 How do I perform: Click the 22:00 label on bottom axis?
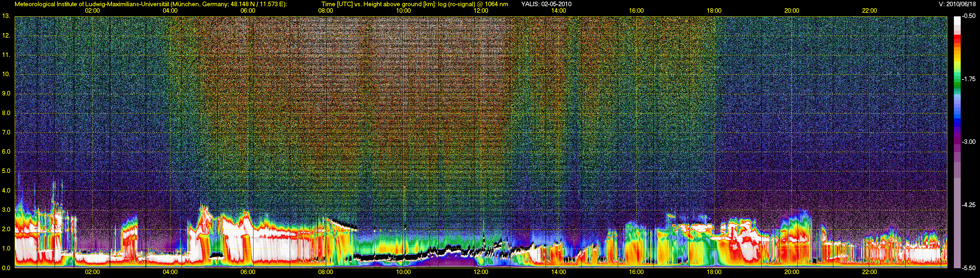coord(869,272)
